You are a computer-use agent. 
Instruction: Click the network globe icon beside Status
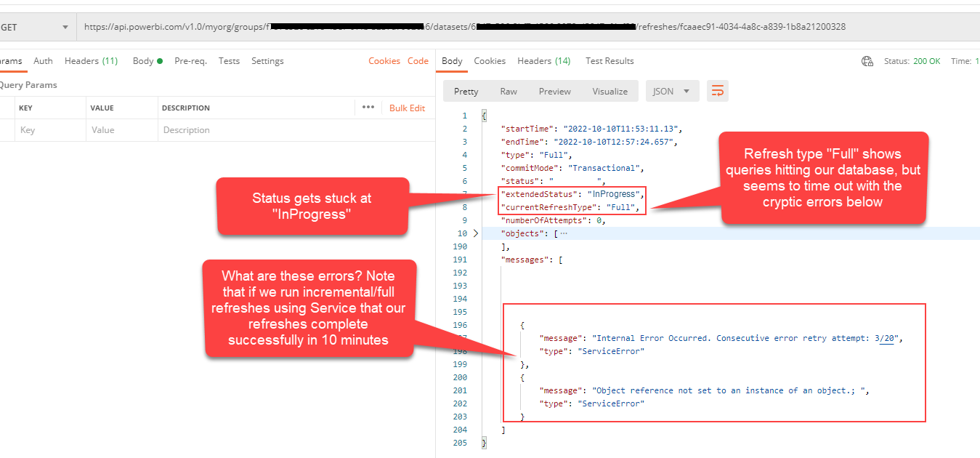[867, 61]
